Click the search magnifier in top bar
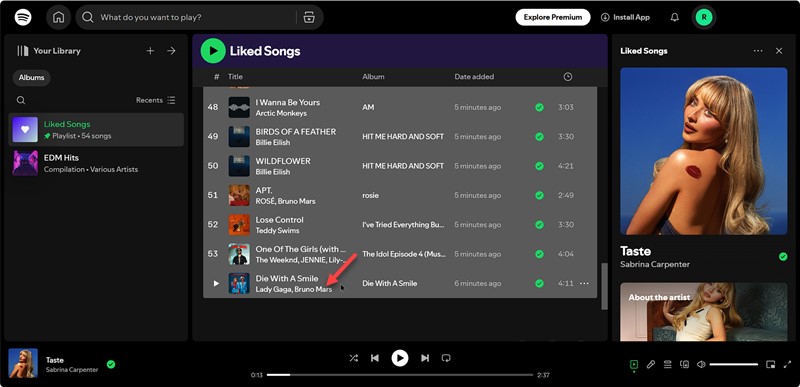 click(x=88, y=17)
